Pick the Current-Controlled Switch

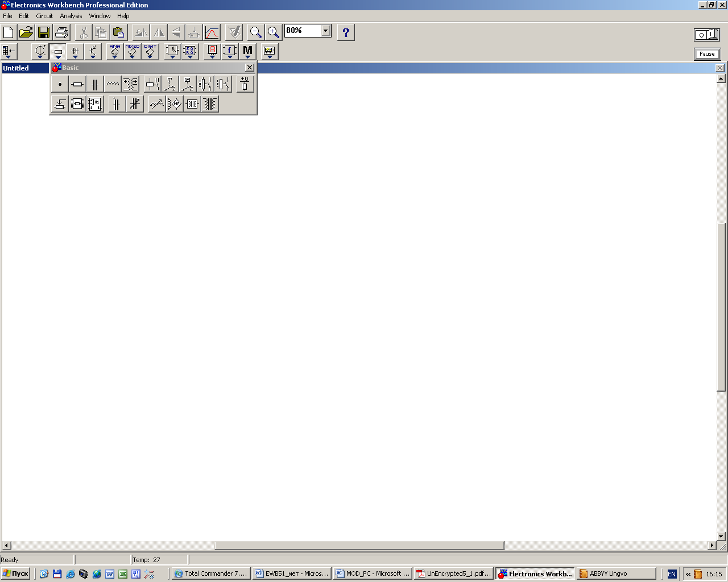(x=223, y=85)
